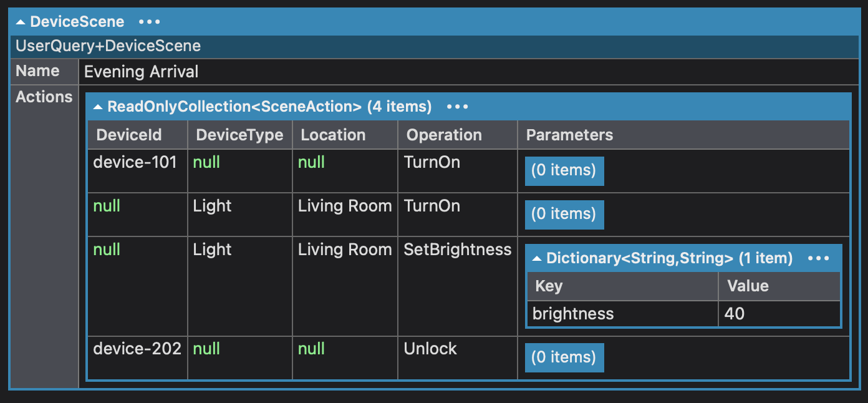Select the brightness key cell

pyautogui.click(x=622, y=314)
